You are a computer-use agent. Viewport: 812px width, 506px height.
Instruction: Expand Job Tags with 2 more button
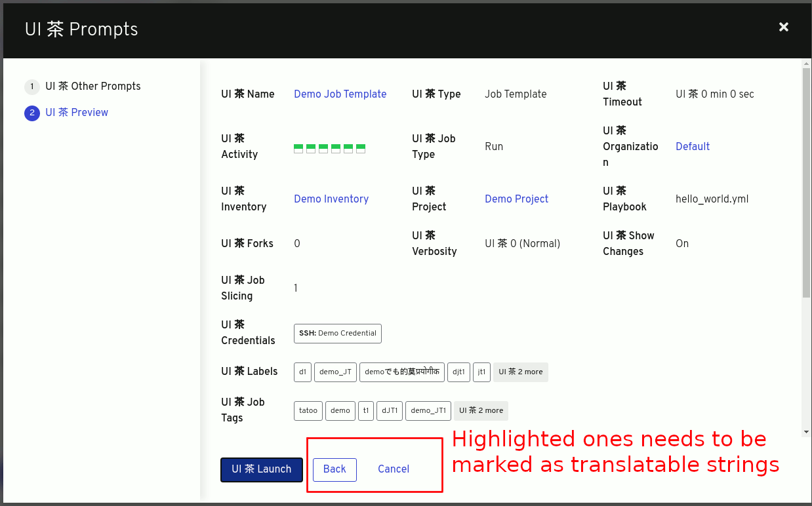(481, 410)
